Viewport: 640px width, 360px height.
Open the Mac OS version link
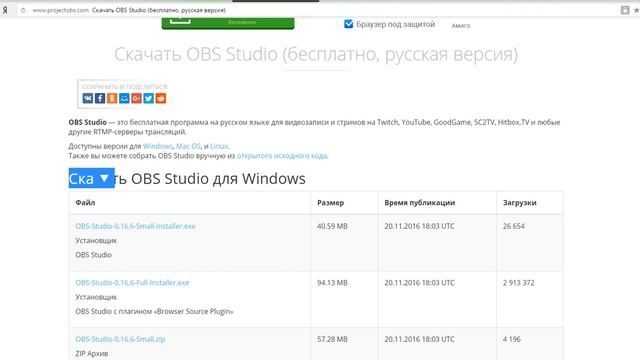(x=188, y=146)
